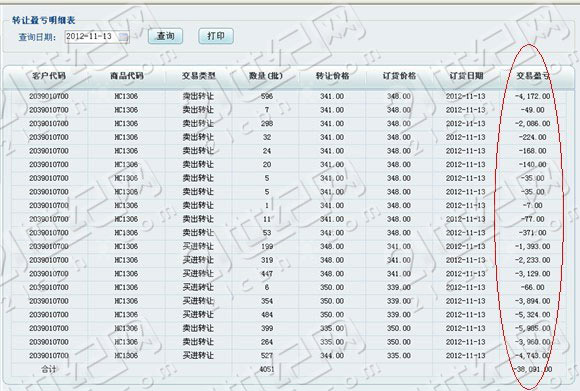Select the quantity cell 298
Viewport: 580px width, 391px height.
[x=267, y=124]
